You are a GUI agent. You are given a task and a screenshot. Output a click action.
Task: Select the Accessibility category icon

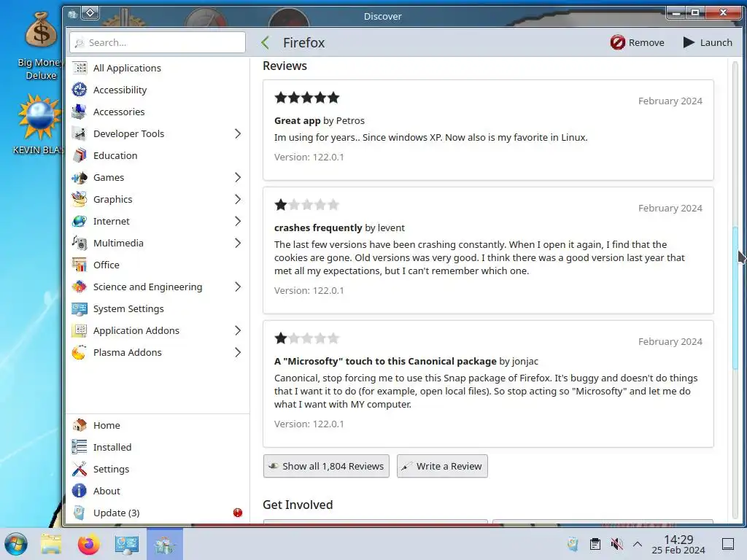pos(80,90)
